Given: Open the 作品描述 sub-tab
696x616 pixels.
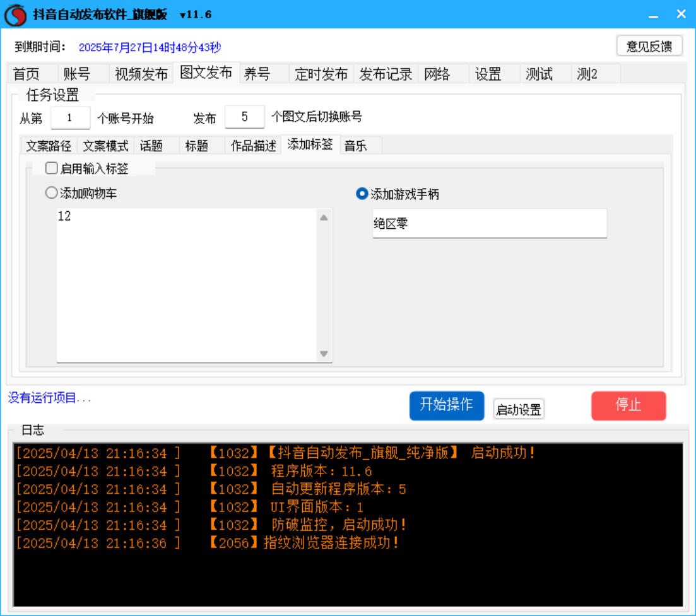Looking at the screenshot, I should [x=253, y=146].
